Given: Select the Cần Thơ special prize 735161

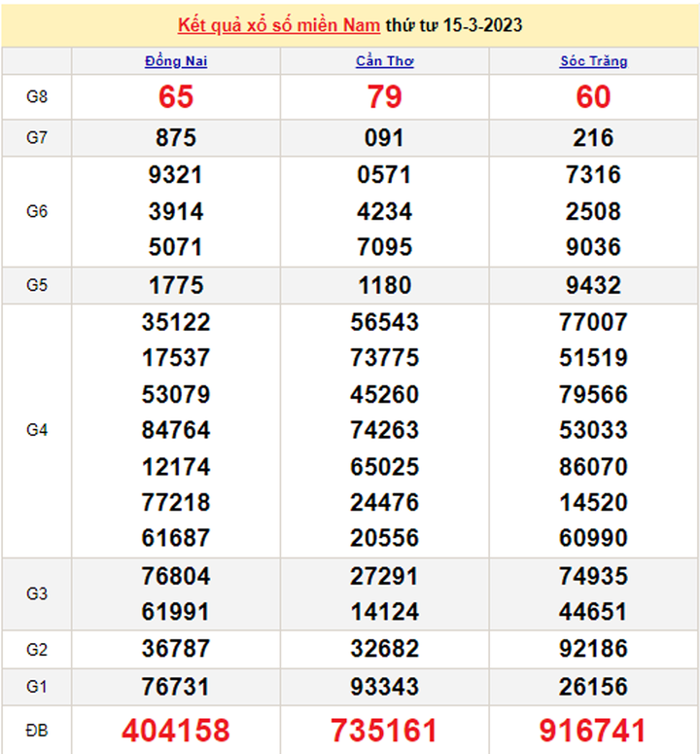Looking at the screenshot, I should 385,730.
